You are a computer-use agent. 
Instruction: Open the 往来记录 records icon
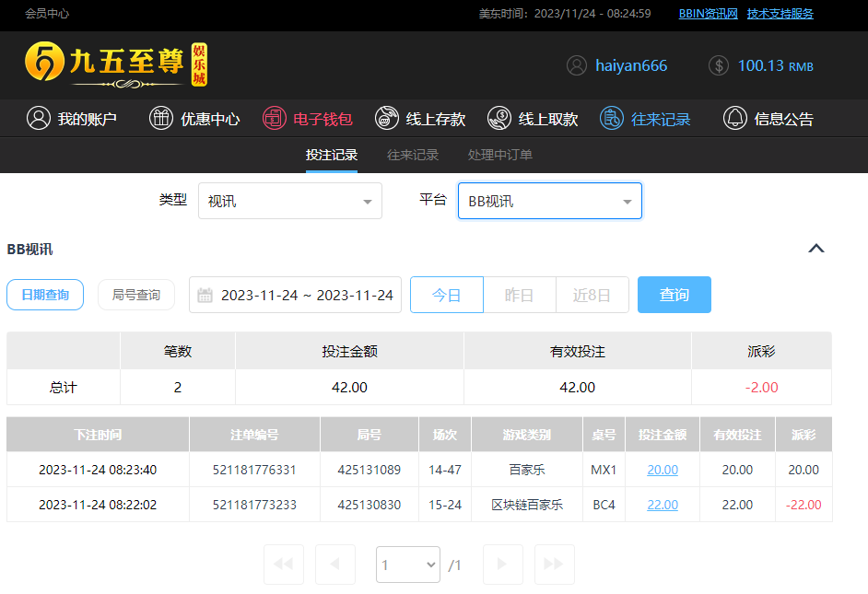612,119
